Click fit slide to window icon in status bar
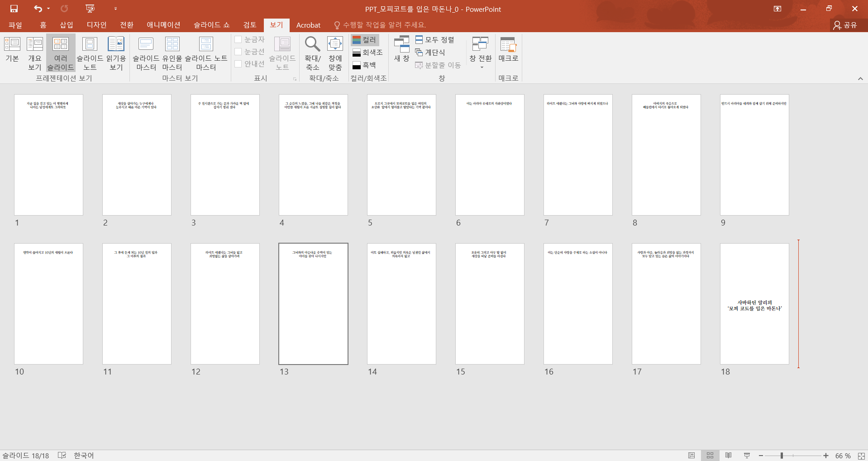 tap(861, 456)
